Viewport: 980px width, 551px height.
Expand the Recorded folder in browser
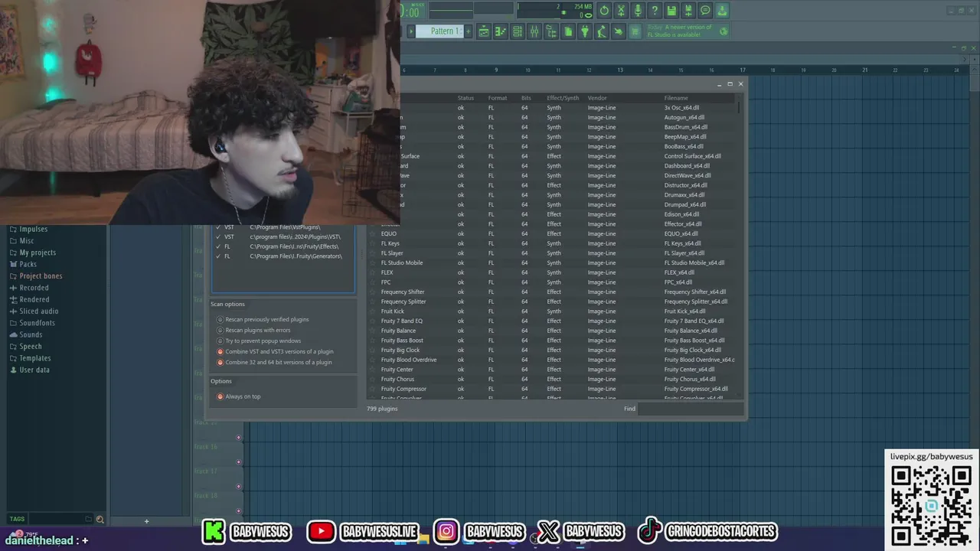pyautogui.click(x=28, y=288)
